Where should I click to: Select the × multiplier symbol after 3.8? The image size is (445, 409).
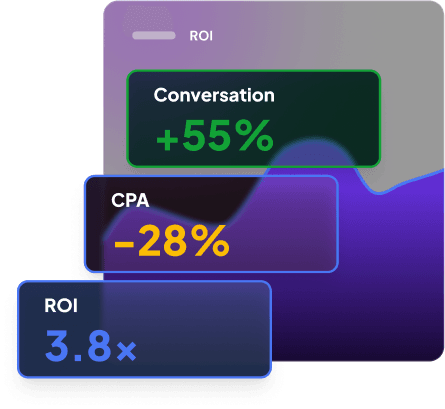coord(127,351)
